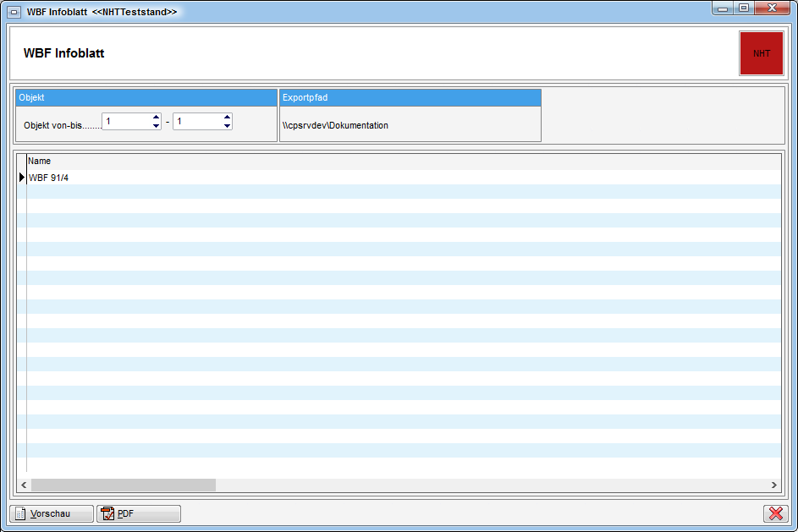This screenshot has height=532, width=798.
Task: Open the window system menu icon
Action: coord(14,12)
